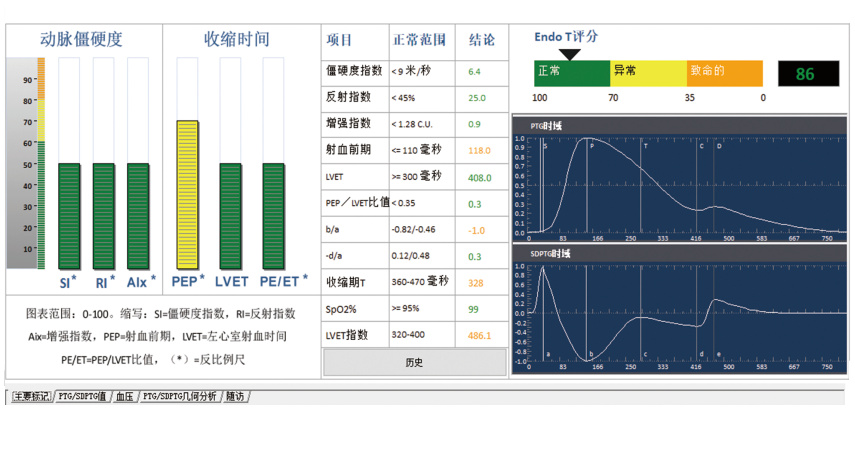Click the PE/ET ratio bar
855x451 pixels.
point(274,215)
